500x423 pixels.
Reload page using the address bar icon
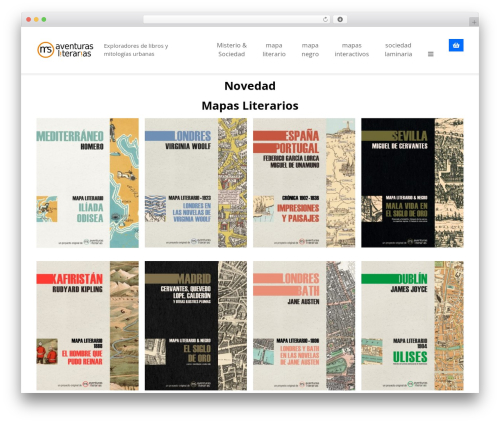pyautogui.click(x=325, y=20)
